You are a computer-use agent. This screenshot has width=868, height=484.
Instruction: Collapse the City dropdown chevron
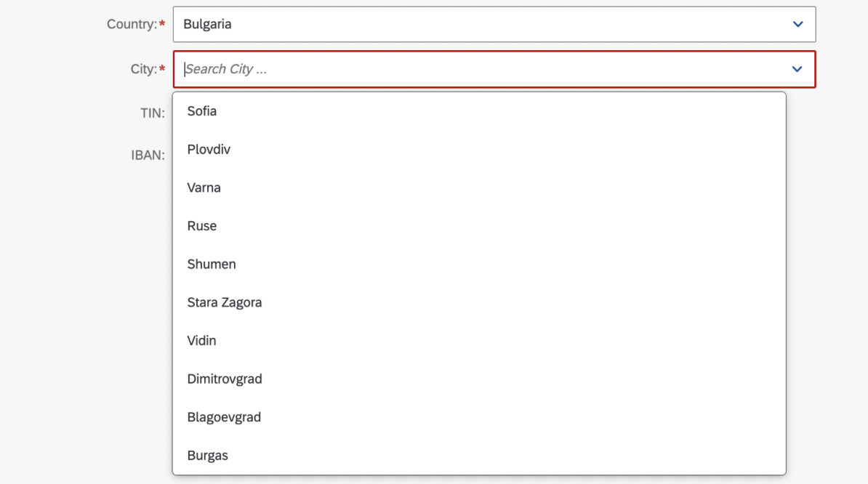797,69
